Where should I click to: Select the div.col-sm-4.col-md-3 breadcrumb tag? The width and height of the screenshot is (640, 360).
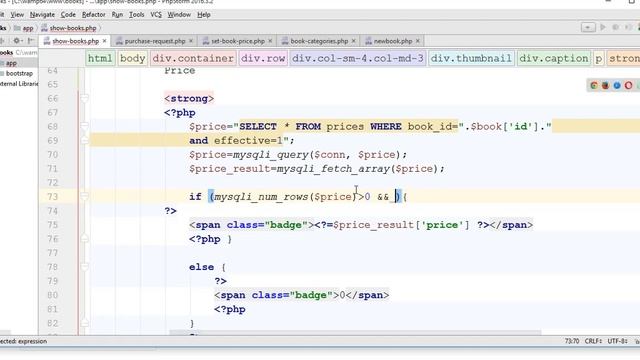[x=358, y=58]
